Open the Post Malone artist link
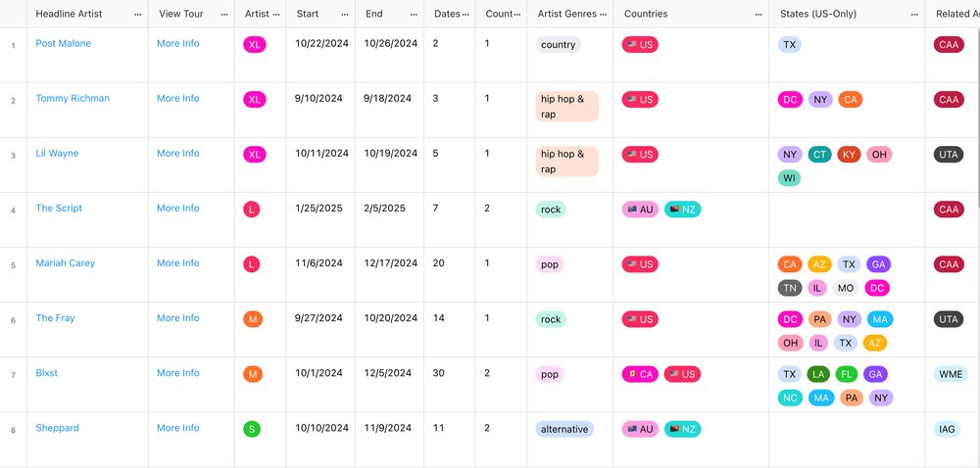Viewport: 980px width, 468px height. [63, 44]
